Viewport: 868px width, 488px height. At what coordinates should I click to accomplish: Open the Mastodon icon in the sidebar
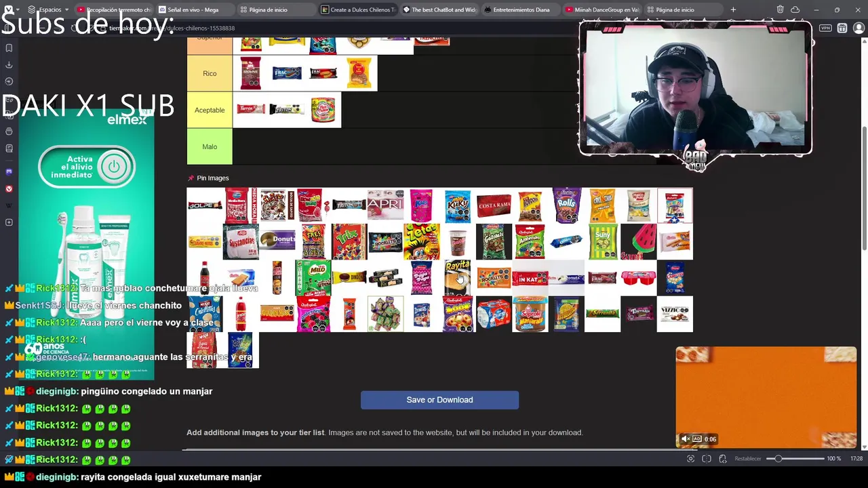9,171
